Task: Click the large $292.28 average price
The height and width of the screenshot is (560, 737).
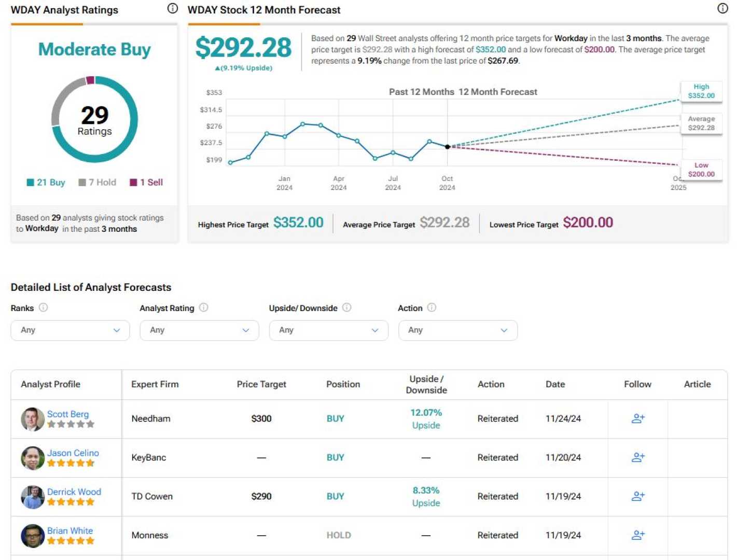Action: tap(243, 48)
